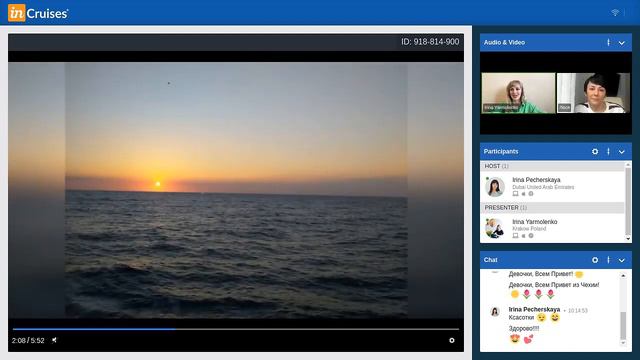Click chat message 'Девочки, Всем Привет из Чехии!'

pyautogui.click(x=553, y=285)
